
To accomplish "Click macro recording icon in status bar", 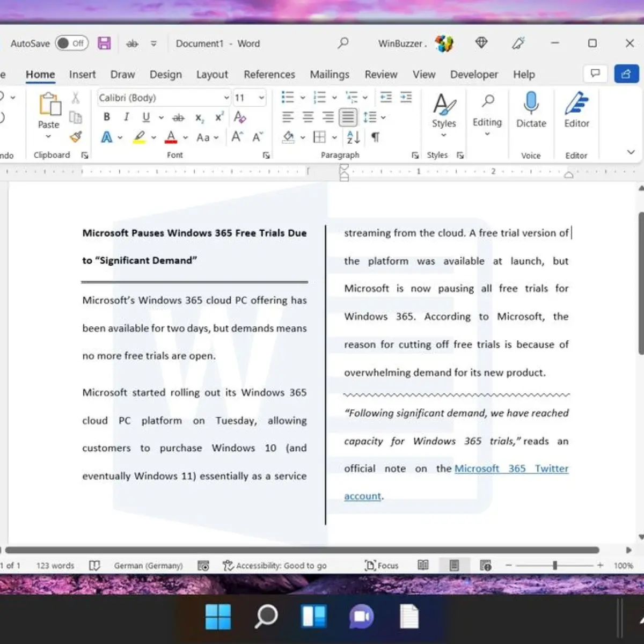I will (x=203, y=566).
